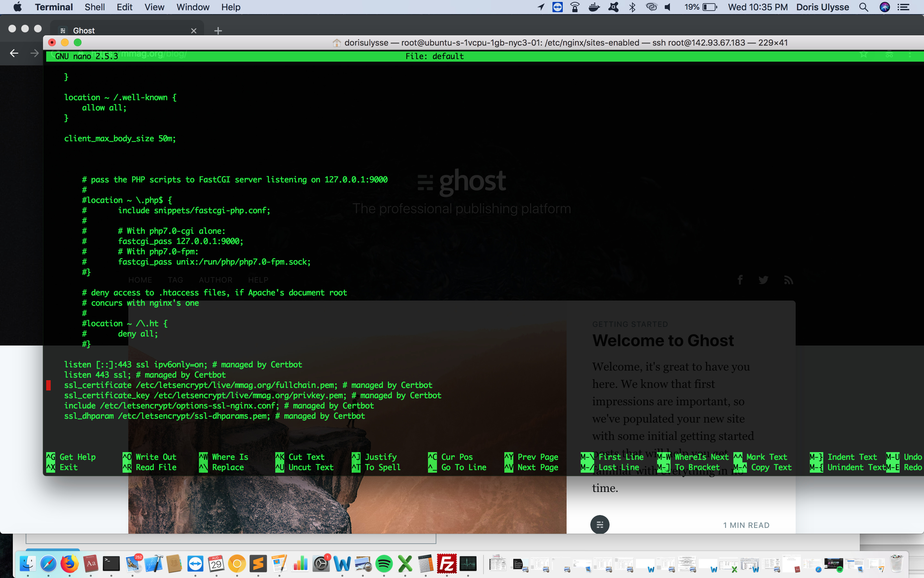Click browser back arrow
924x578 pixels.
tap(14, 53)
